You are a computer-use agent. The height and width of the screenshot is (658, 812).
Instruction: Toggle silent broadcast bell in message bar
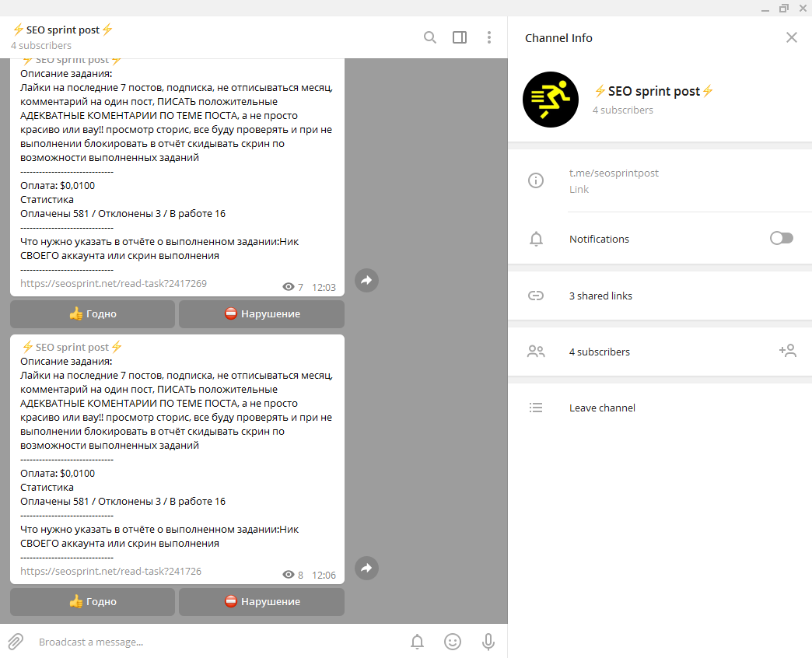418,642
